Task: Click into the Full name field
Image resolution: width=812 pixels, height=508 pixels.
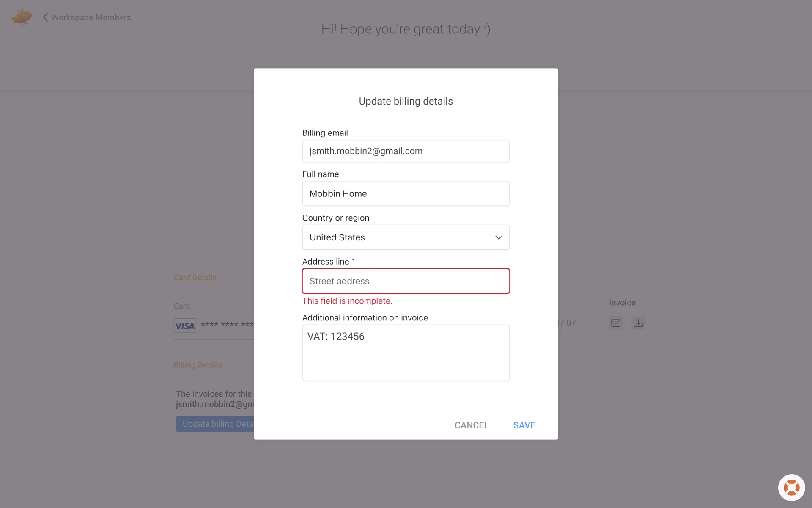Action: pos(406,193)
